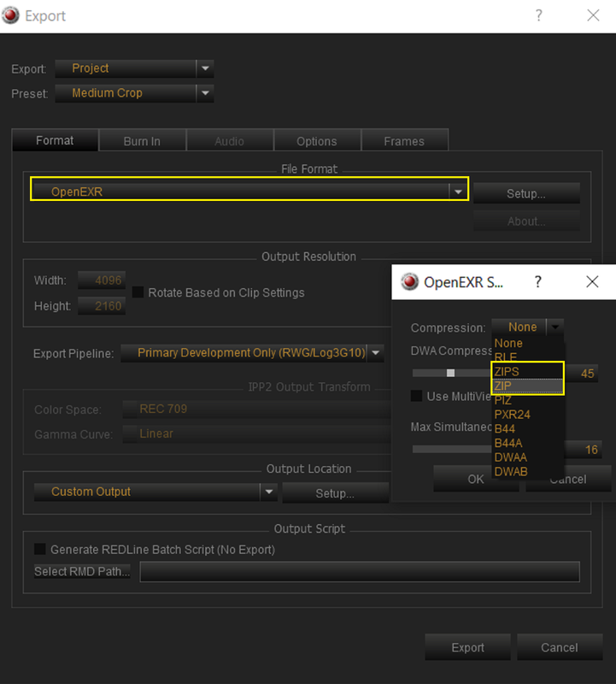Viewport: 616px width, 684px height.
Task: Close the Export window
Action: (593, 15)
